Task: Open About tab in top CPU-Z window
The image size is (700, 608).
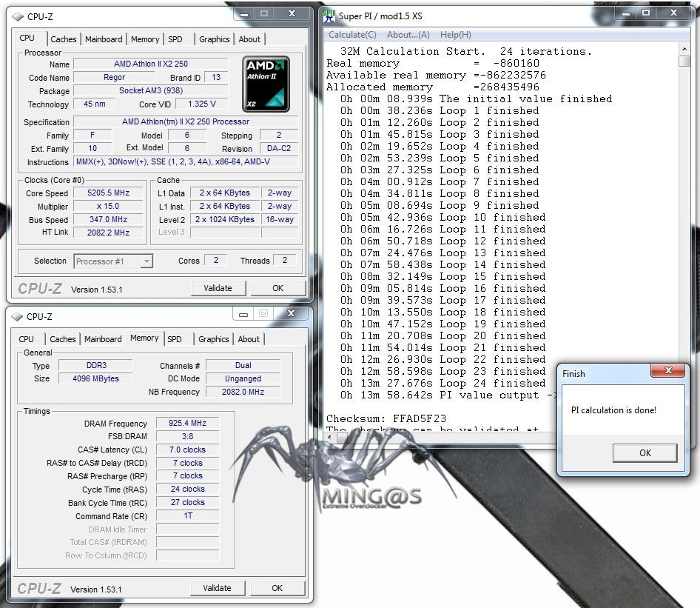Action: click(x=249, y=39)
